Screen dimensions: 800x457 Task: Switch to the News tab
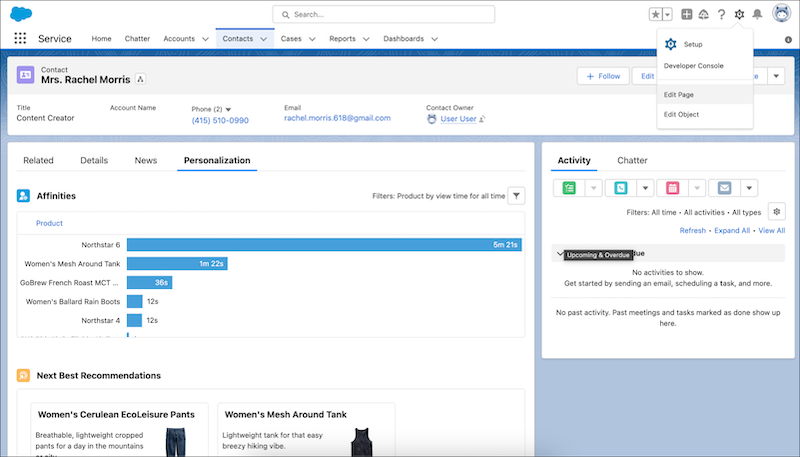pos(145,160)
